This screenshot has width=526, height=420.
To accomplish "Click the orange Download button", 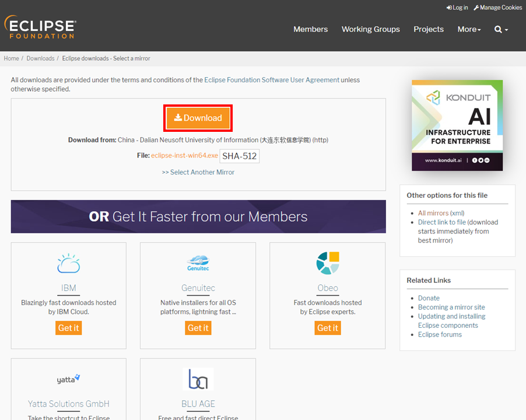I will (198, 118).
